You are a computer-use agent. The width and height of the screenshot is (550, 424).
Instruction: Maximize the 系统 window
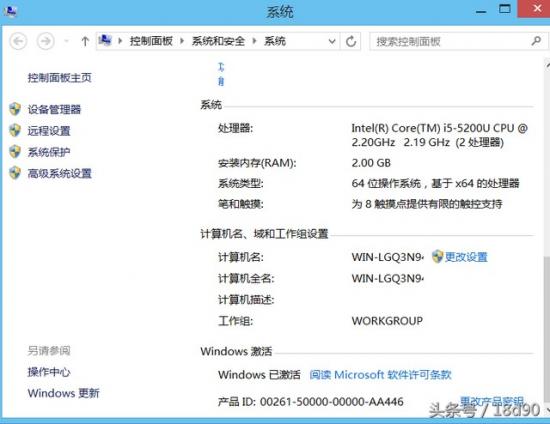pyautogui.click(x=505, y=9)
